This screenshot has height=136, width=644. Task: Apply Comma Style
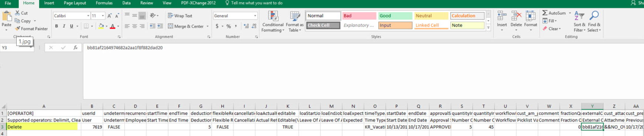click(236, 26)
